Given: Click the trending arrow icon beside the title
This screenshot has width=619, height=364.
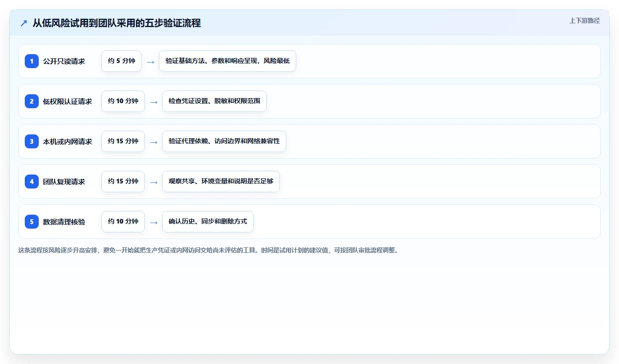Looking at the screenshot, I should tap(24, 23).
